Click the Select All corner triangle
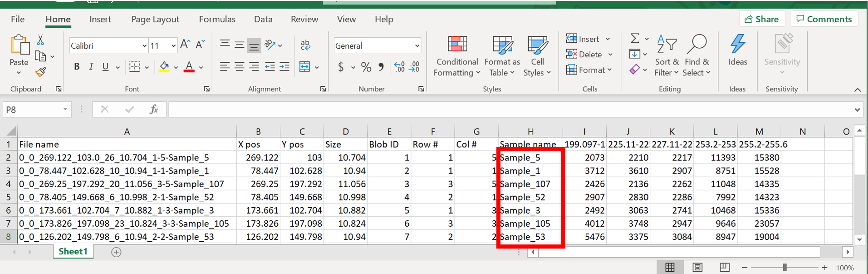 (x=10, y=132)
